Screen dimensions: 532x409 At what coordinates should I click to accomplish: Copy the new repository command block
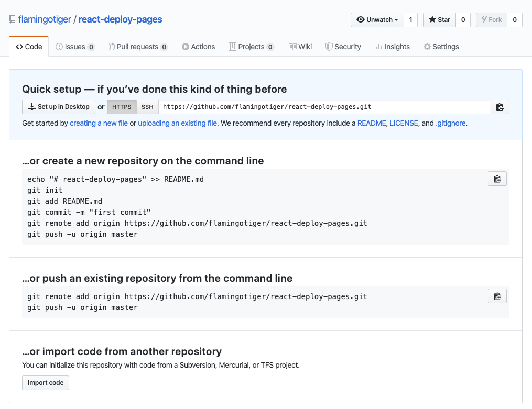(497, 179)
